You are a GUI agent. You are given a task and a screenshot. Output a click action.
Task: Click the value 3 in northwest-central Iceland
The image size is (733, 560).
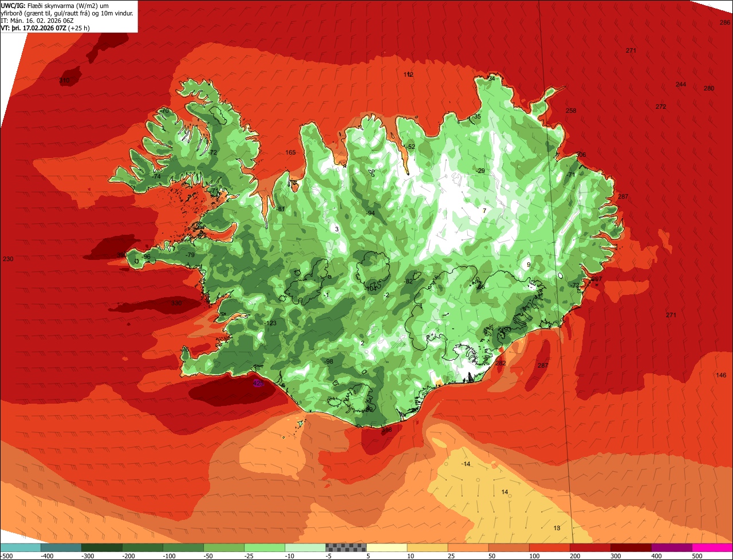tap(337, 229)
